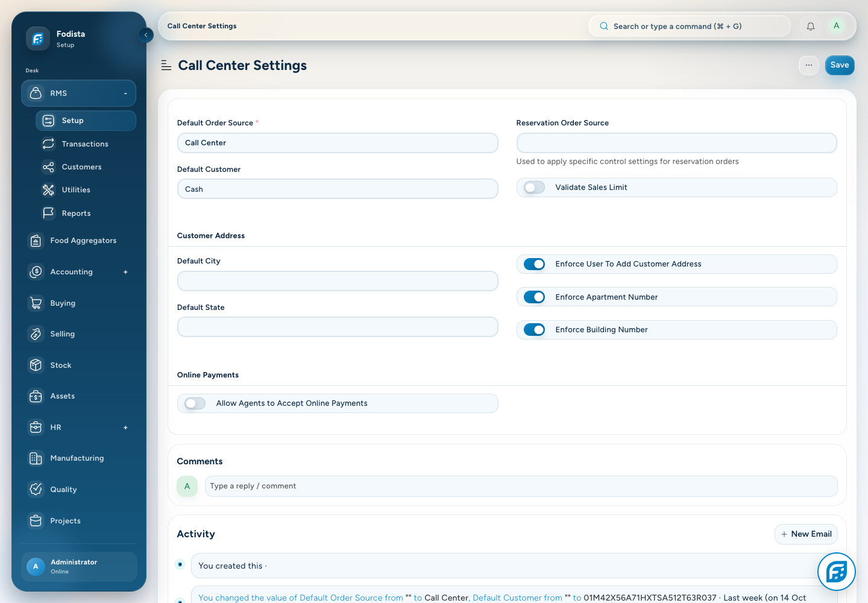Click the Food Aggregators clipboard icon
The width and height of the screenshot is (868, 603).
(x=36, y=241)
